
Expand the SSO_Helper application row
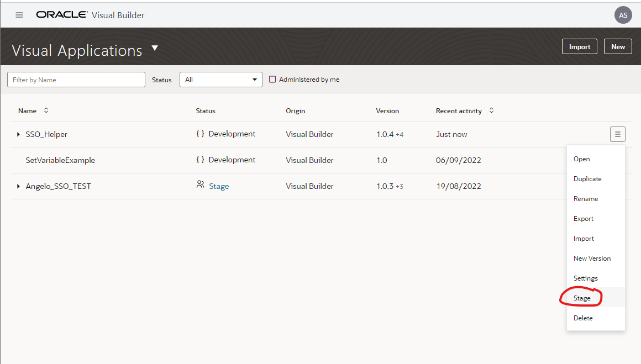coord(18,134)
